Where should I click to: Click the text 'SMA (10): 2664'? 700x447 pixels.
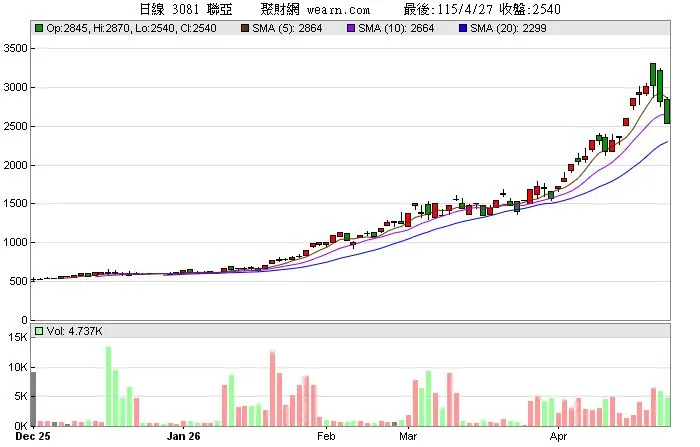[396, 28]
